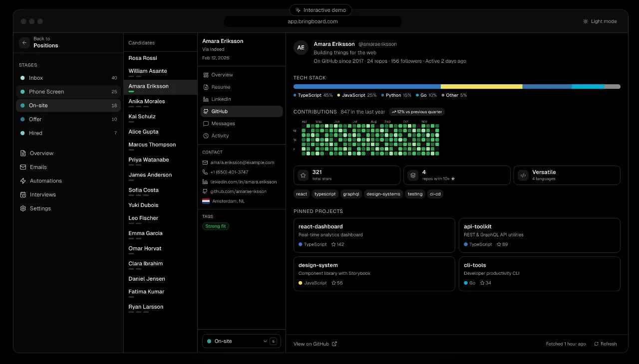Image resolution: width=639 pixels, height=364 pixels.
Task: Click the Strong fit tag
Action: (x=216, y=226)
